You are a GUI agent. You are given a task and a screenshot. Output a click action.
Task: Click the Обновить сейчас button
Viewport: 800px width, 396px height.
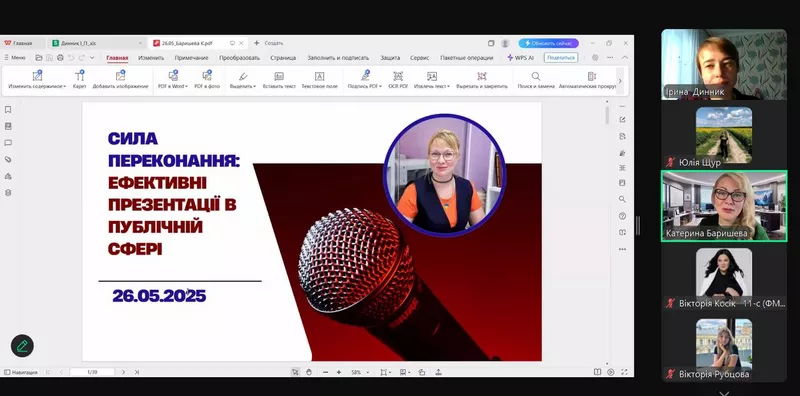tap(548, 43)
